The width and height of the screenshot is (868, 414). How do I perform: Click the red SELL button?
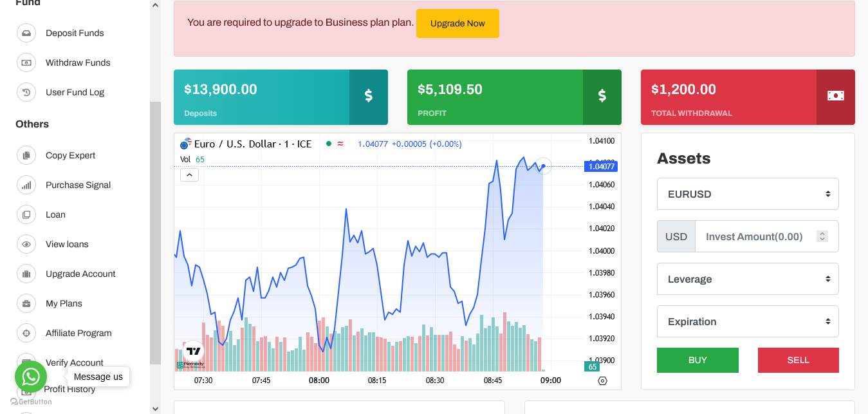pos(799,360)
